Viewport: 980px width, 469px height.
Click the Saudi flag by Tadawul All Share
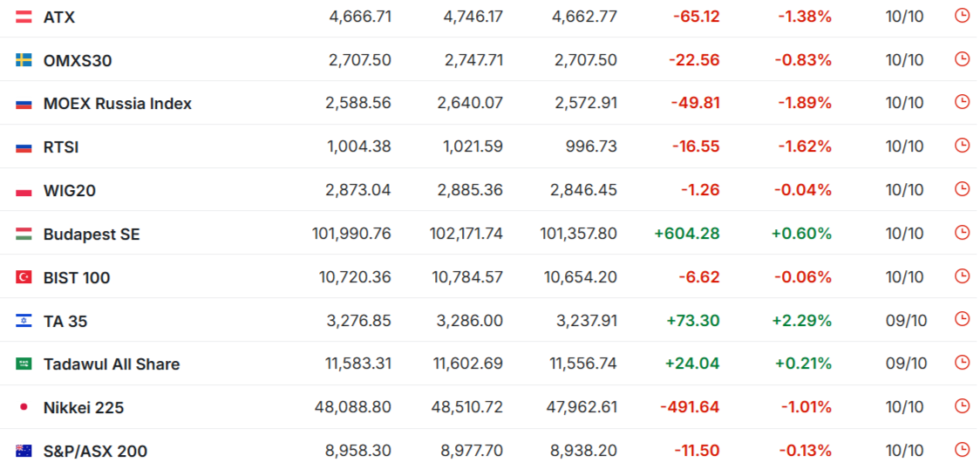tap(24, 364)
